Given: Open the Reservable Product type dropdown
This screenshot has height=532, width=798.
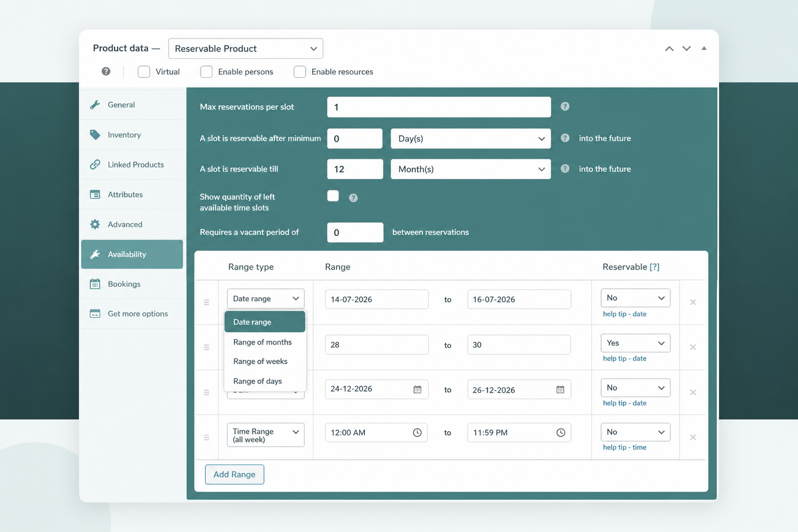Looking at the screenshot, I should (246, 48).
